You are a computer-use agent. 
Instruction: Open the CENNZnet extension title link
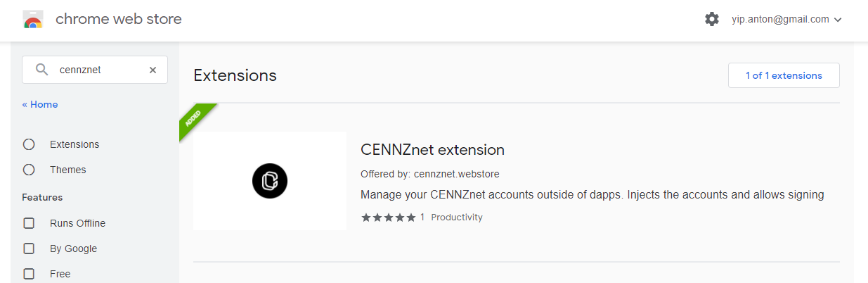click(432, 150)
